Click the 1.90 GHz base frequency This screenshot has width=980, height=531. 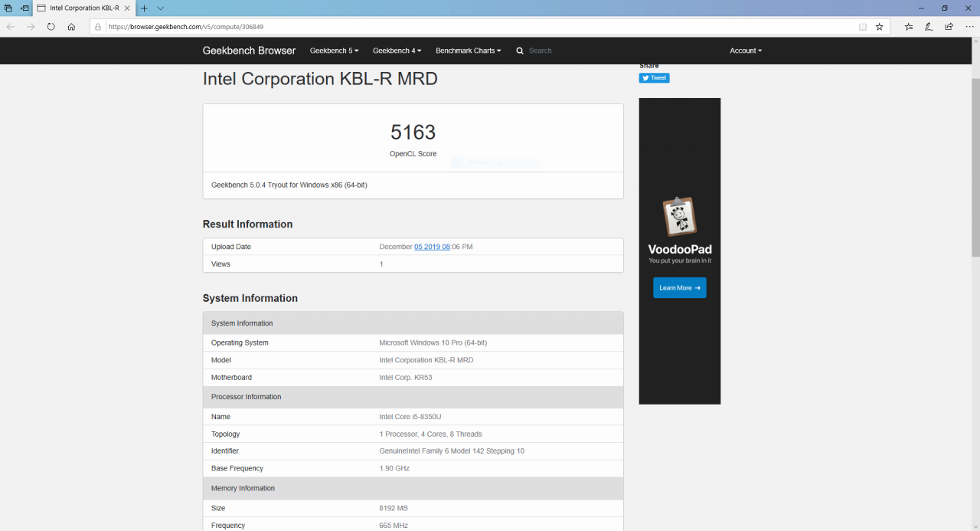(396, 468)
